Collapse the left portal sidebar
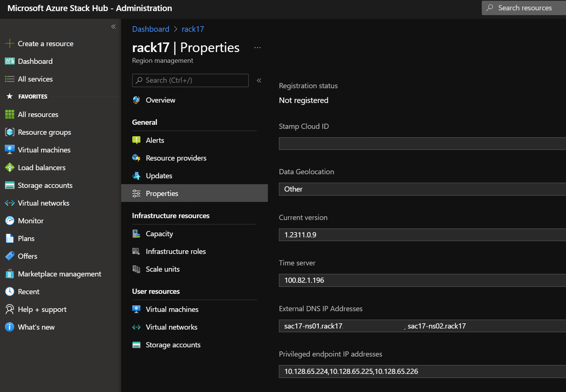The height and width of the screenshot is (392, 566). click(x=113, y=27)
